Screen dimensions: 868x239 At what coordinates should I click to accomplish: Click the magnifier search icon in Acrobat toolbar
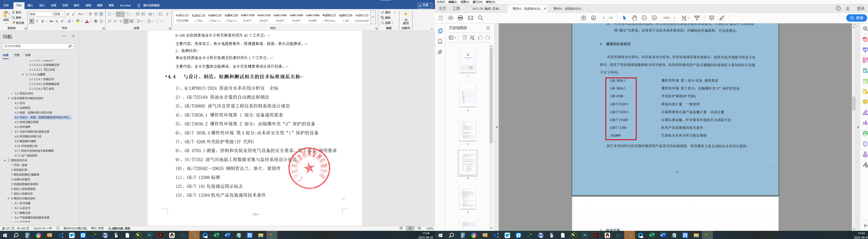(481, 18)
